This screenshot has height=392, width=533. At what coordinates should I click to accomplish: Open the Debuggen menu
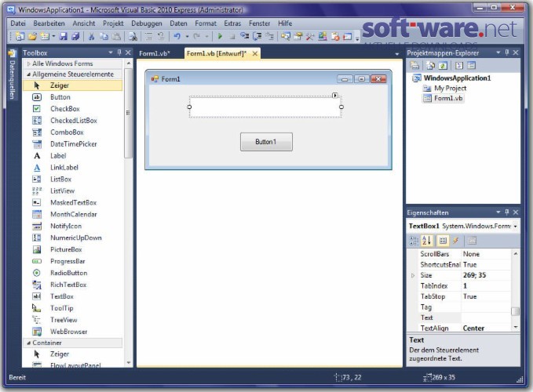click(147, 24)
